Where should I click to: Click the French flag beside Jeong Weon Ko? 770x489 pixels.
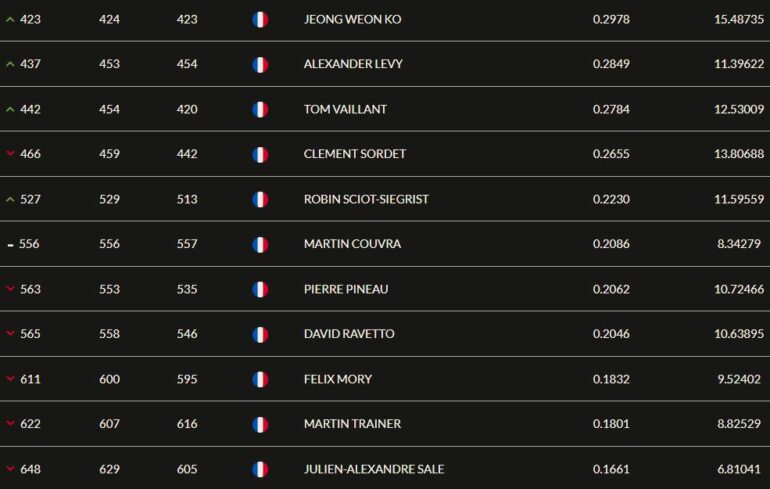[260, 19]
